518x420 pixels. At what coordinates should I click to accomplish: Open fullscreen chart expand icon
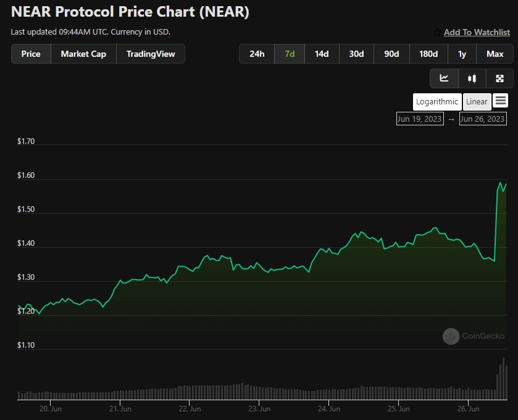499,78
